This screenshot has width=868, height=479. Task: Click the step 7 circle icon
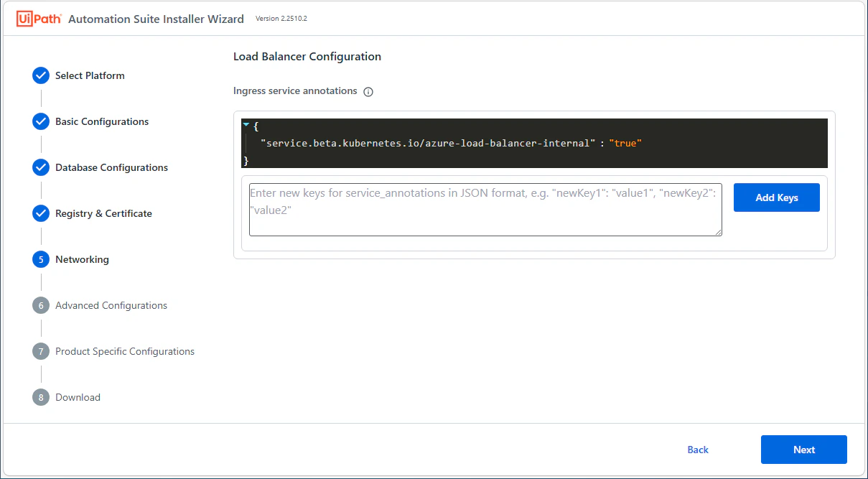click(x=41, y=351)
